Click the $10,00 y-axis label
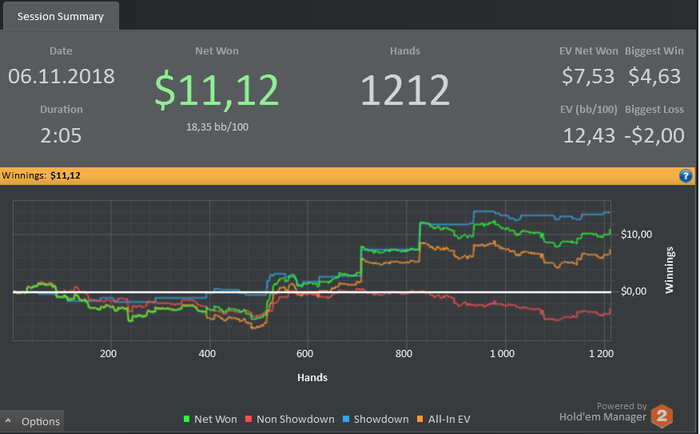The height and width of the screenshot is (434, 700). pyautogui.click(x=636, y=234)
